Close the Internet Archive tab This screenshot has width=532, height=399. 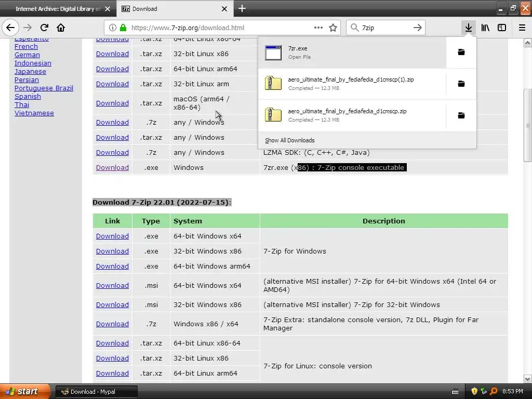[x=108, y=9]
